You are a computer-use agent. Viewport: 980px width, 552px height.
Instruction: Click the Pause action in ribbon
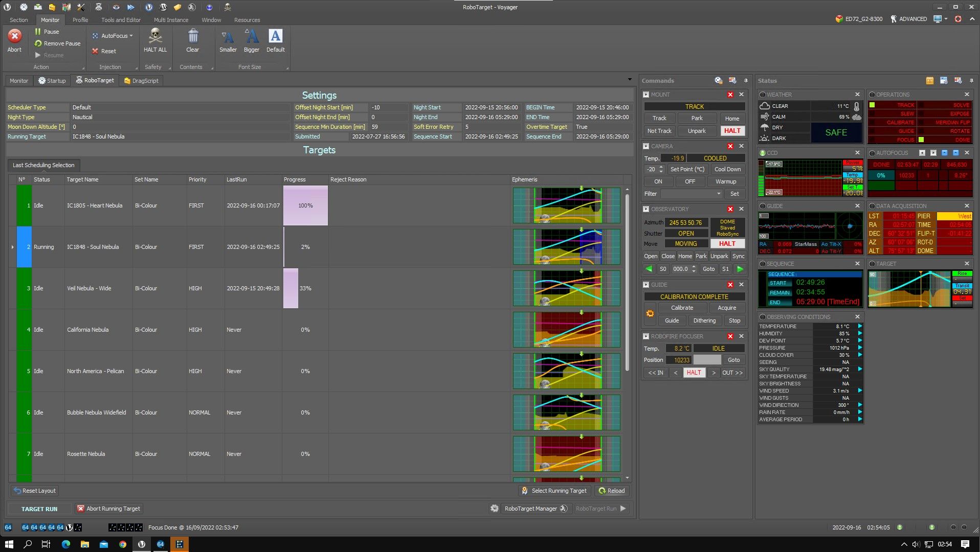coord(47,32)
